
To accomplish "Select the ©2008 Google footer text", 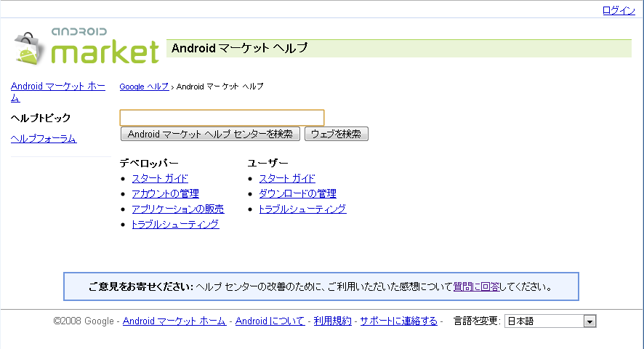I will tap(84, 321).
